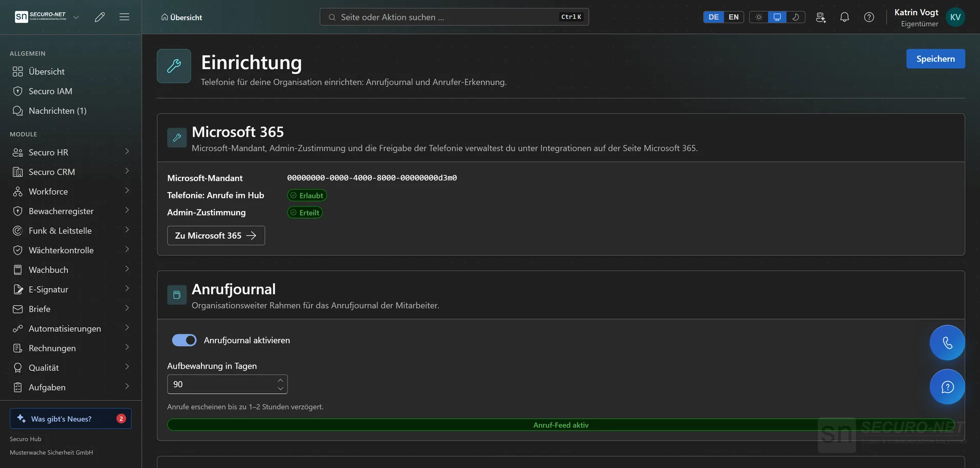Collapse sidebar with the hamburger menu icon
The height and width of the screenshot is (468, 980).
click(x=124, y=17)
